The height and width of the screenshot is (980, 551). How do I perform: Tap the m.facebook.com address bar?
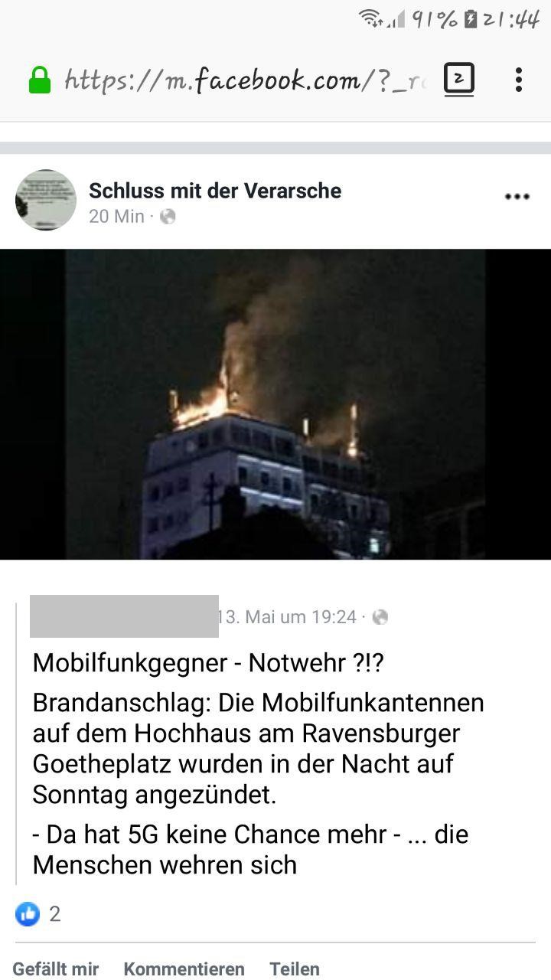(x=245, y=80)
